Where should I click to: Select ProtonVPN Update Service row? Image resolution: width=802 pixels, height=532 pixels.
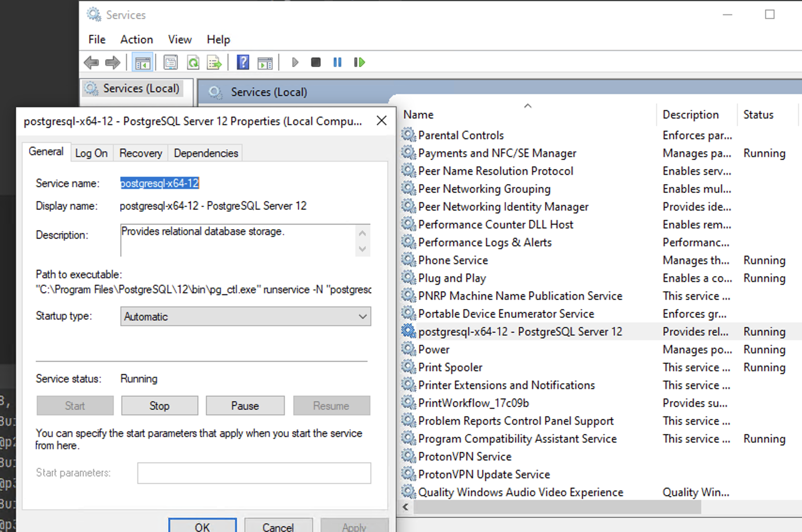[484, 475]
